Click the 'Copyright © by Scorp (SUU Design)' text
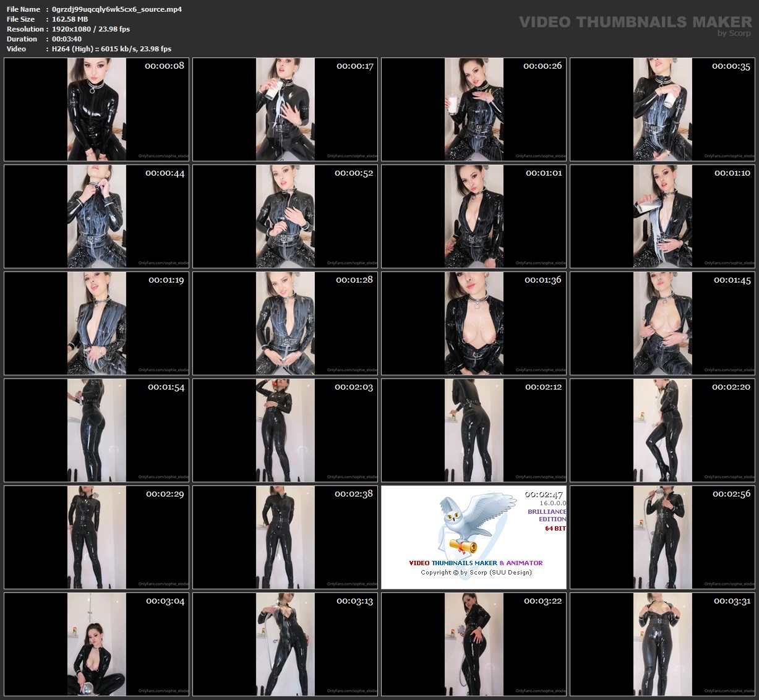 point(476,573)
